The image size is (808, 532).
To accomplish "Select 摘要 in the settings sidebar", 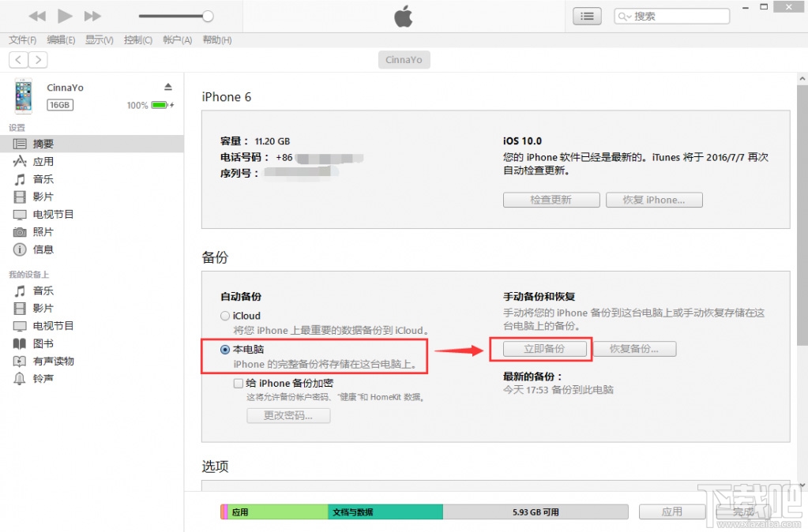I will point(92,144).
